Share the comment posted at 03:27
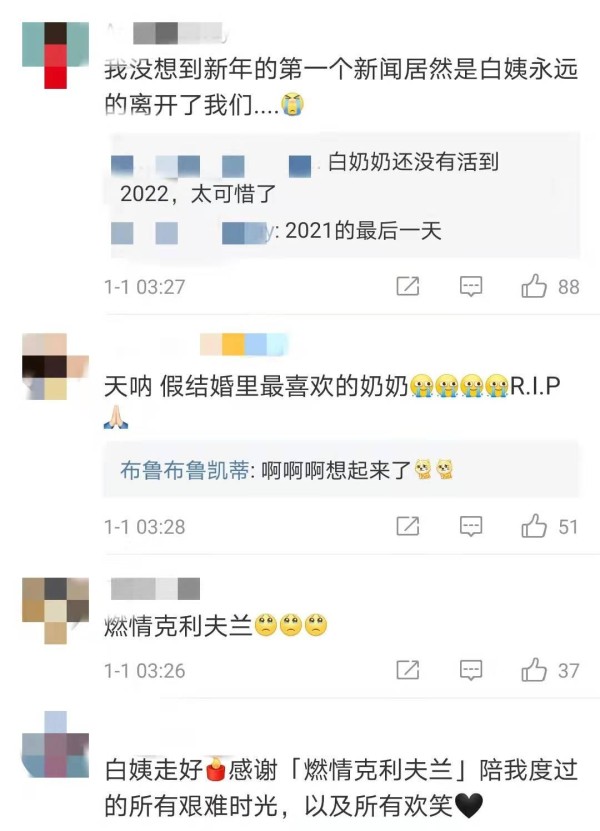 tap(408, 286)
